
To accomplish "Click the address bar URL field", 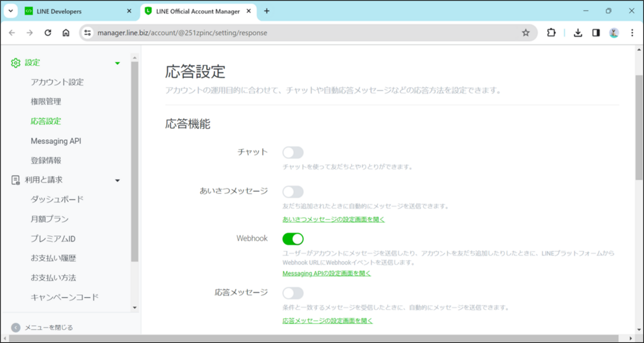I will tap(309, 33).
